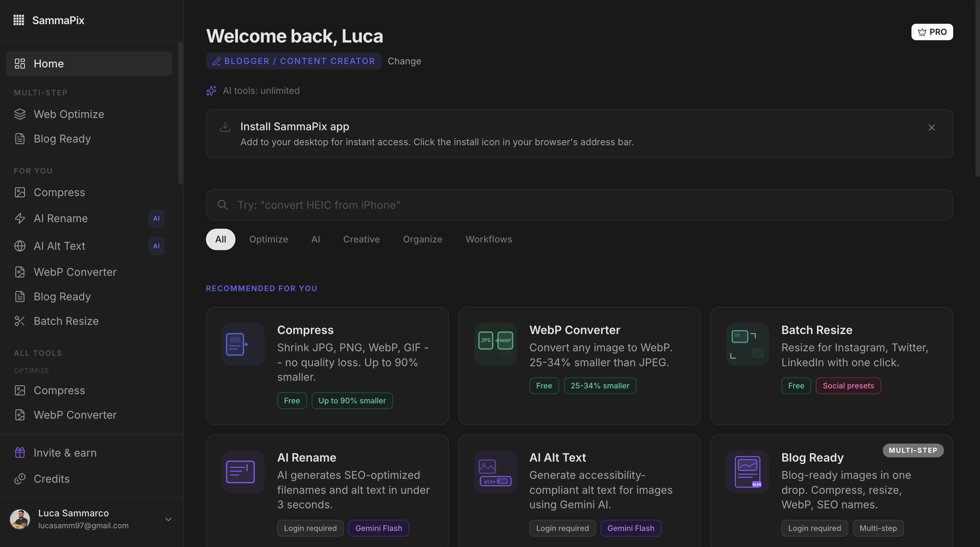Switch to the Workflows filter tab

[489, 239]
